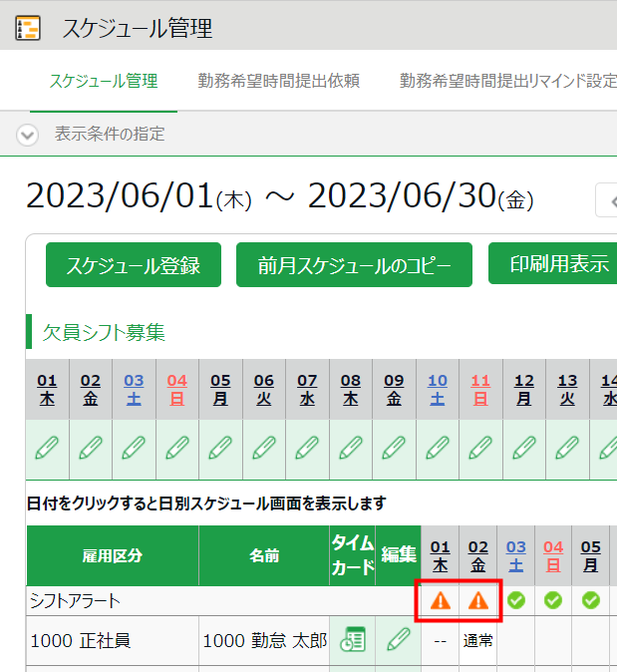Screen dimensions: 617x672
Task: Click the pencil icon under 01 木
Action: tap(47, 448)
